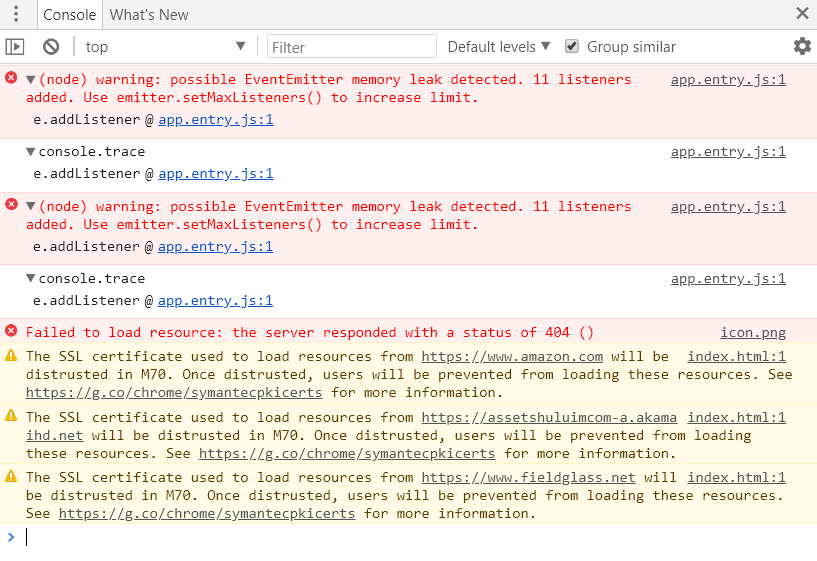
Task: Show the console sidebar panel
Action: 15,47
